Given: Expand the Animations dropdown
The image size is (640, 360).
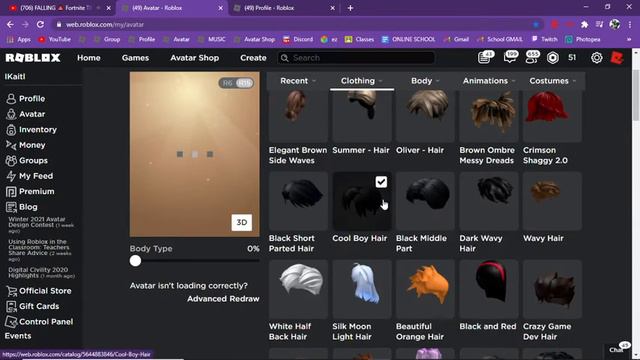Looking at the screenshot, I should pyautogui.click(x=489, y=81).
